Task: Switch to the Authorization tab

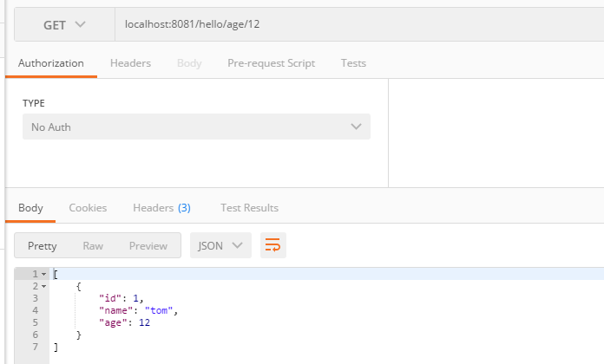Action: point(51,63)
